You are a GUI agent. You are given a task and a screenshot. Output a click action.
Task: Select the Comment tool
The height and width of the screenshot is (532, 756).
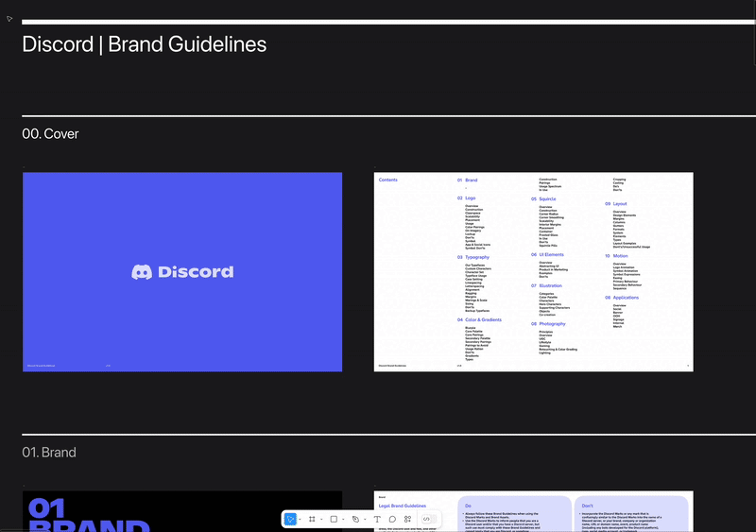392,519
